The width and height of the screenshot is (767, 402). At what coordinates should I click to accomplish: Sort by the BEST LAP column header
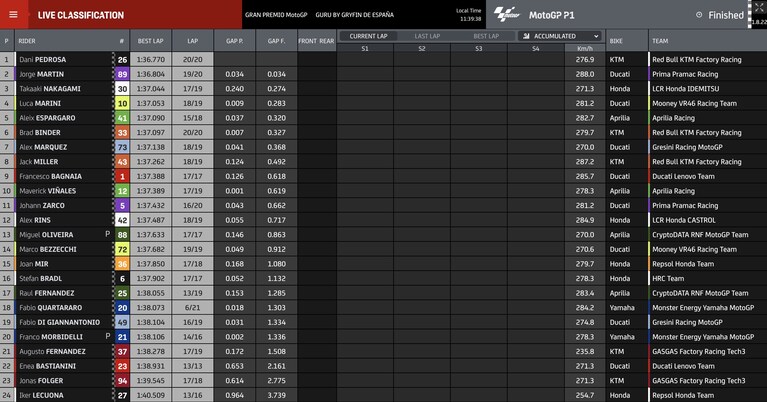tap(150, 41)
